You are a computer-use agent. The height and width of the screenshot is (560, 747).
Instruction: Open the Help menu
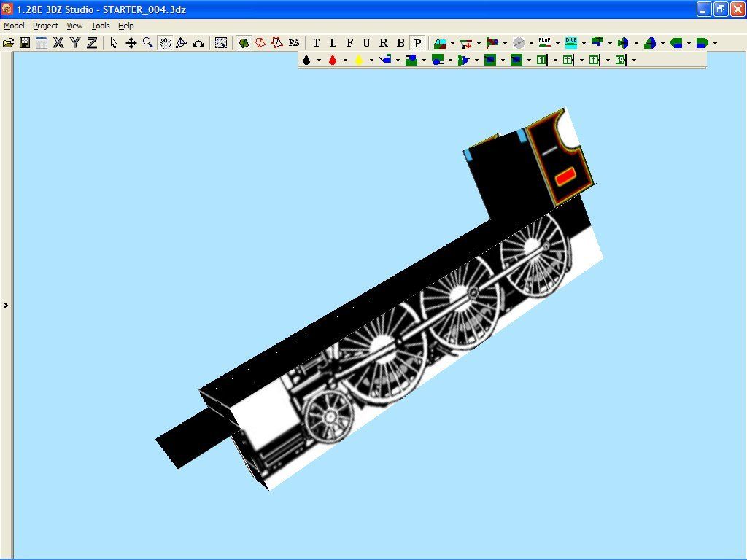[125, 26]
